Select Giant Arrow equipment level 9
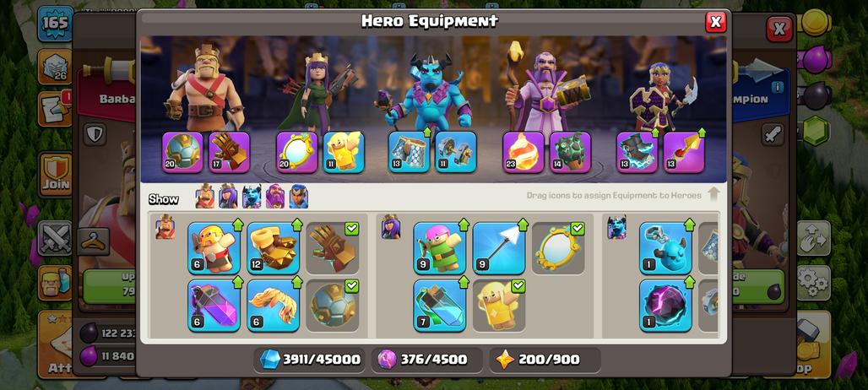Viewport: 868px width, 390px height. (499, 248)
